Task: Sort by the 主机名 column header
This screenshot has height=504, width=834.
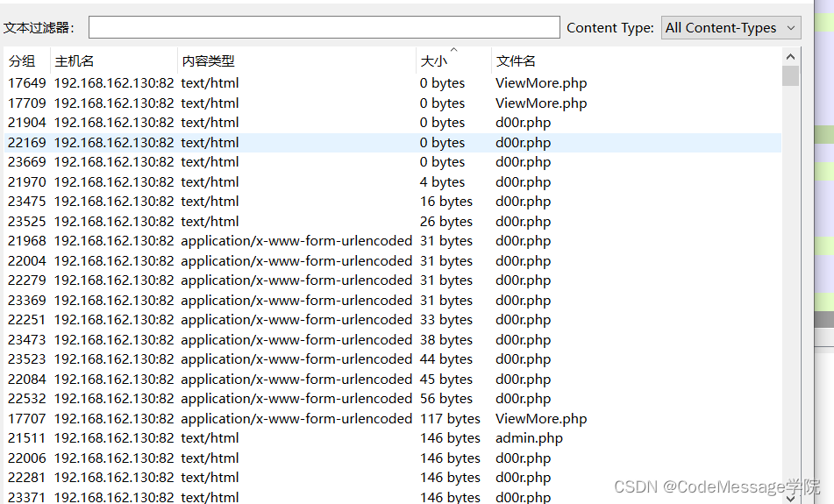Action: click(x=114, y=61)
